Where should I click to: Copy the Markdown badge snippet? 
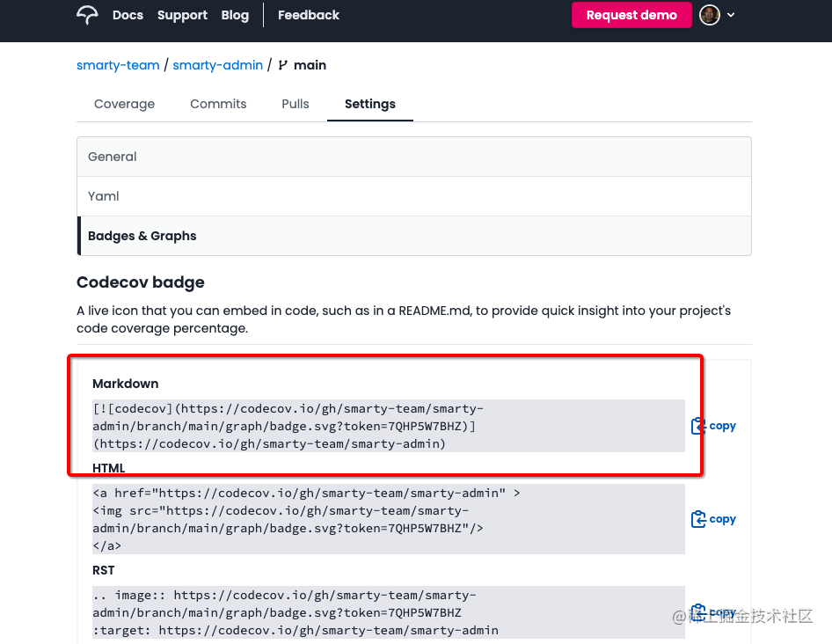(713, 426)
